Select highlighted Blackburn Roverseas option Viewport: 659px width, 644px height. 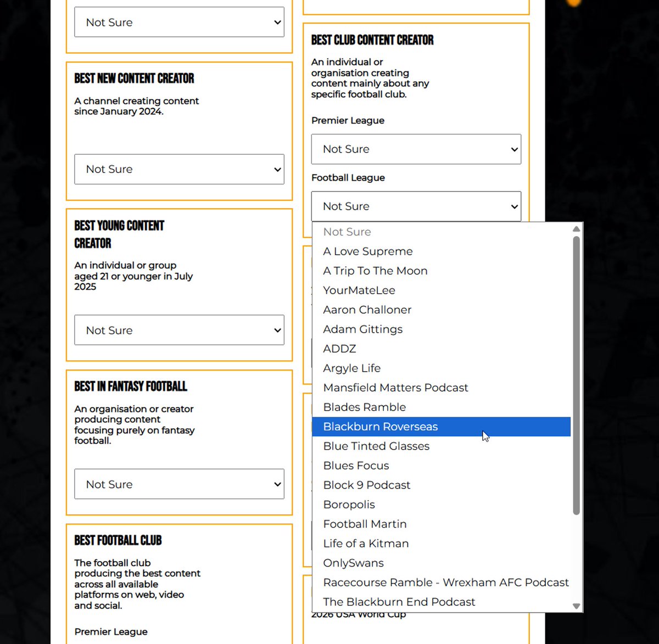point(442,427)
